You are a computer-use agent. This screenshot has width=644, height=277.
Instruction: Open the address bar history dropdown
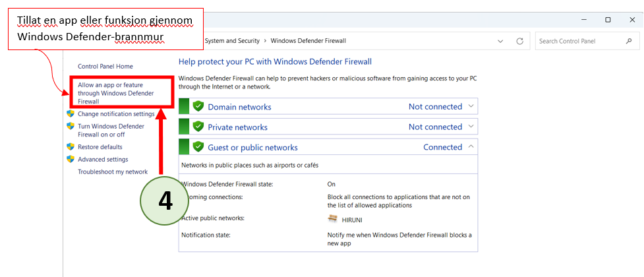point(500,41)
